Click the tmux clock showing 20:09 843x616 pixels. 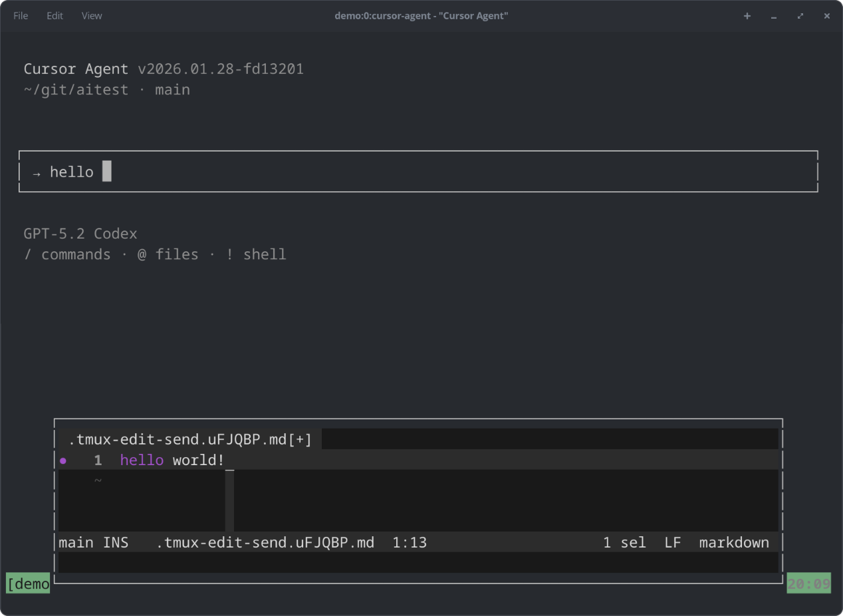coord(808,584)
